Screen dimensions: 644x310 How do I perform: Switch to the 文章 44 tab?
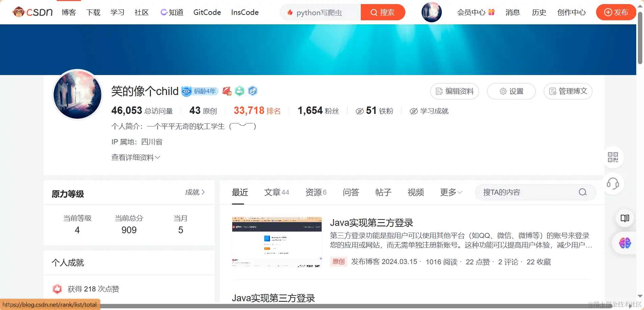coord(277,192)
